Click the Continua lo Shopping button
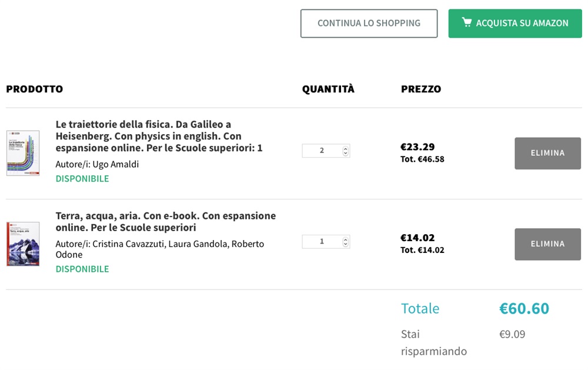This screenshot has height=370, width=588. click(x=369, y=24)
